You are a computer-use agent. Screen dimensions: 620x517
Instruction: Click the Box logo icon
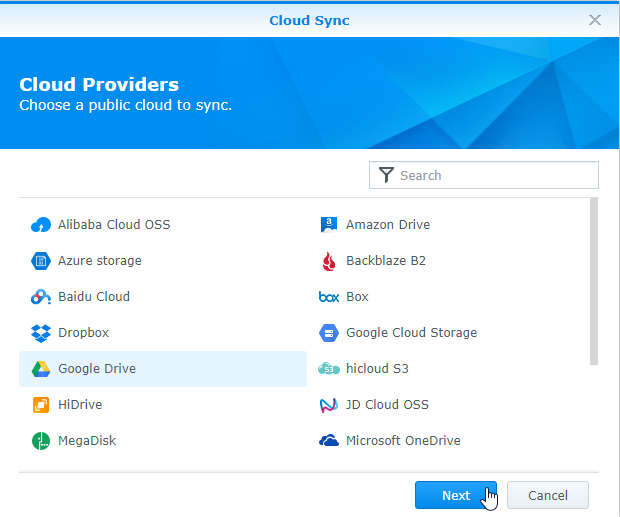[x=329, y=297]
